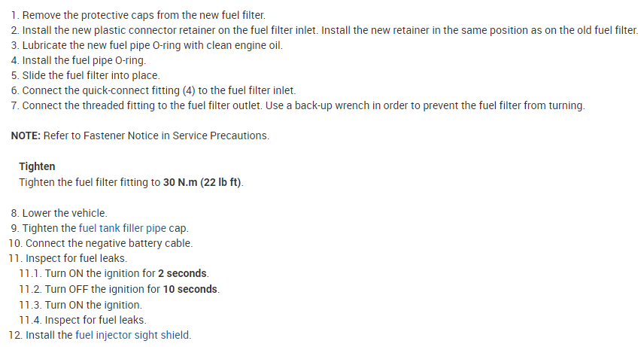Click step 7 about the threaded fitting
The width and height of the screenshot is (644, 347).
(302, 105)
